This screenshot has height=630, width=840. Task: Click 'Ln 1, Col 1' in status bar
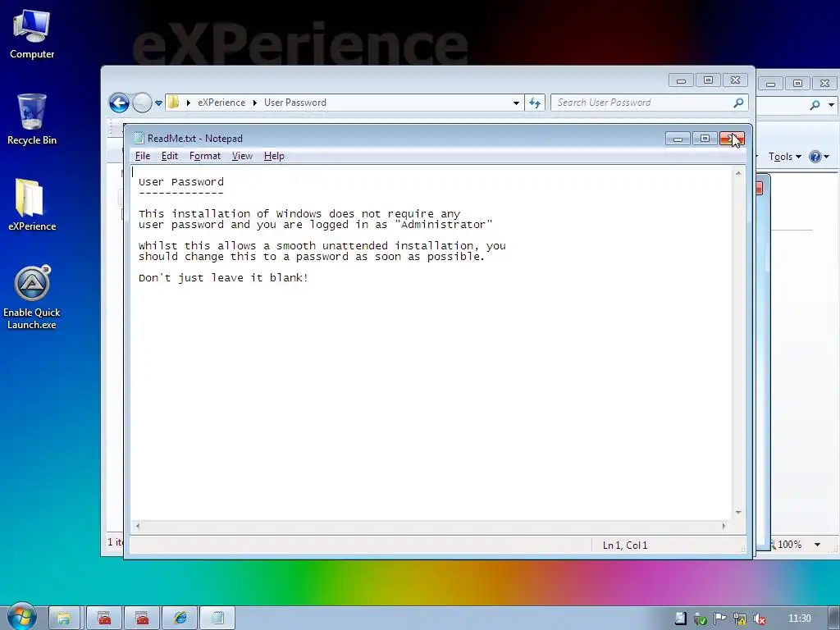624,545
